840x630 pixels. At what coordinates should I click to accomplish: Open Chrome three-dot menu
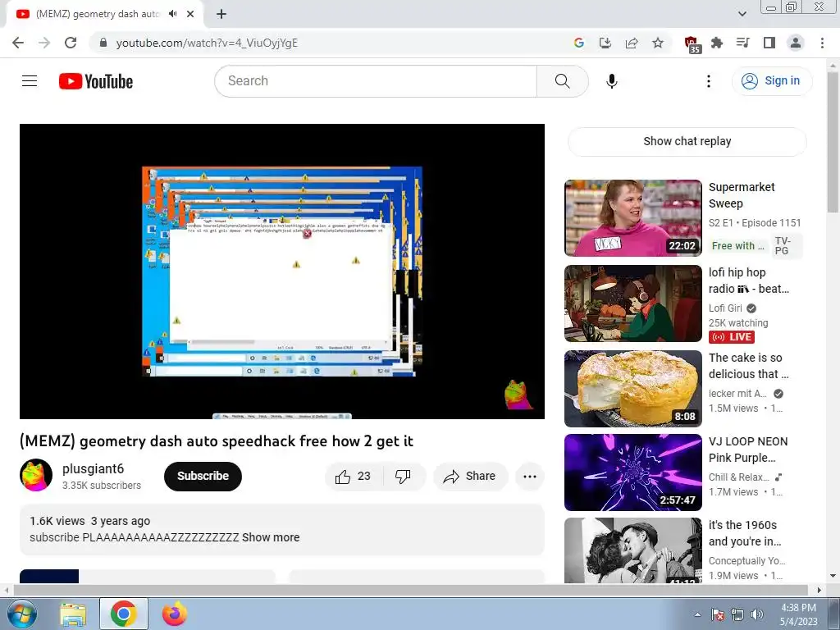[822, 43]
